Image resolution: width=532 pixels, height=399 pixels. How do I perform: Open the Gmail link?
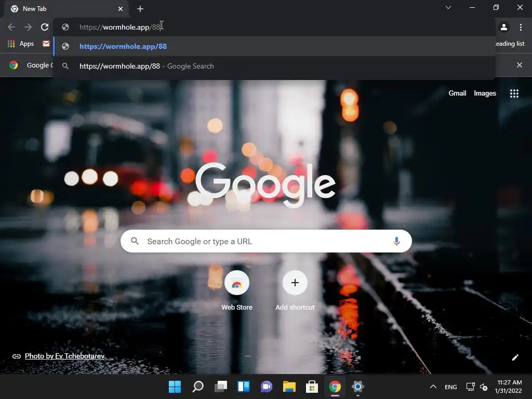tap(457, 94)
